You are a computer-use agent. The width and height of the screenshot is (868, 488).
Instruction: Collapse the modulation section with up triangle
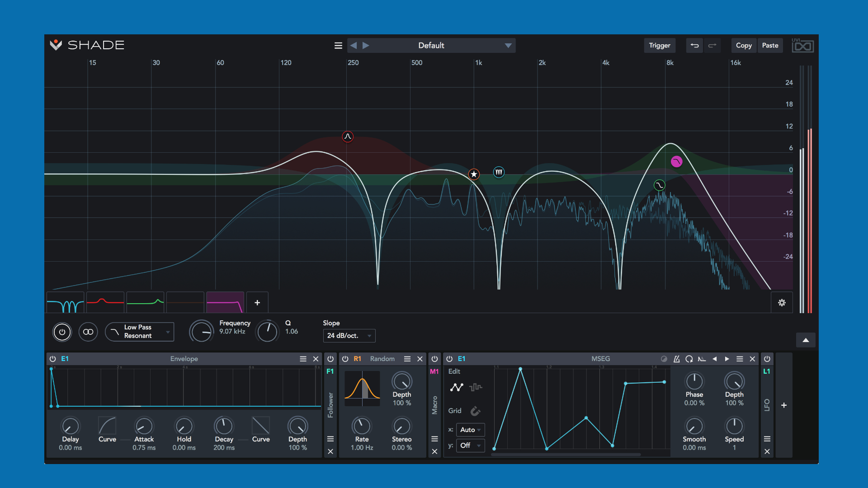pos(806,340)
